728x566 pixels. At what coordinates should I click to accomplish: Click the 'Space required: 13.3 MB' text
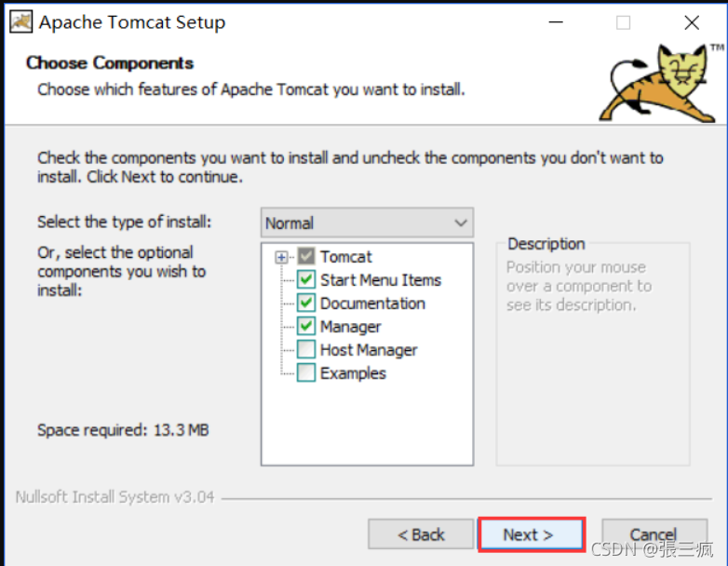pos(123,430)
